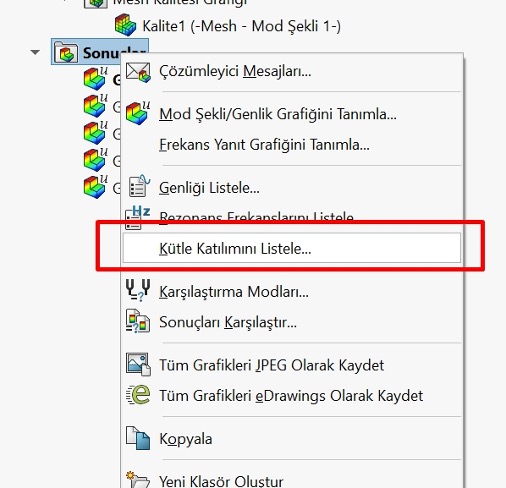
Task: Choose Kütle Katılımını Listele
Action: pos(292,248)
